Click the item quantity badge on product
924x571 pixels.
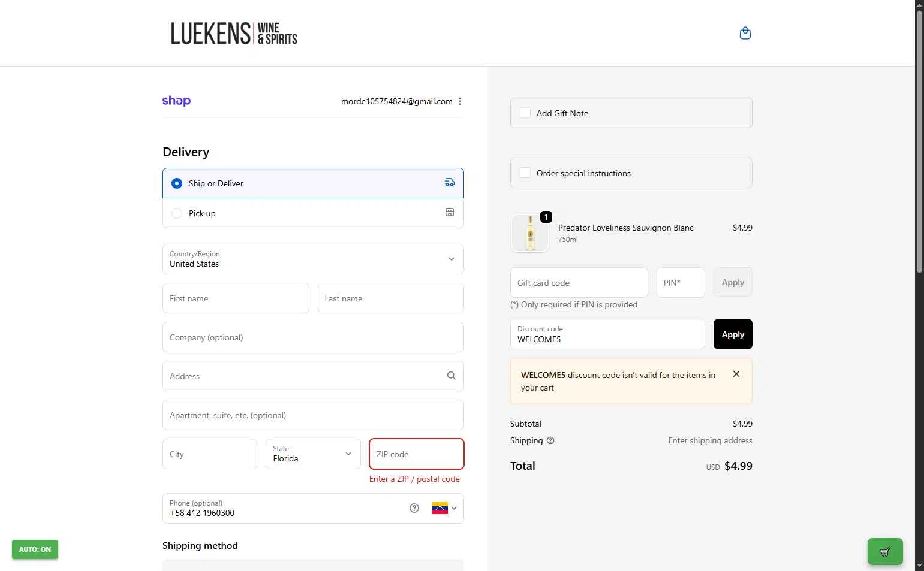pos(546,217)
